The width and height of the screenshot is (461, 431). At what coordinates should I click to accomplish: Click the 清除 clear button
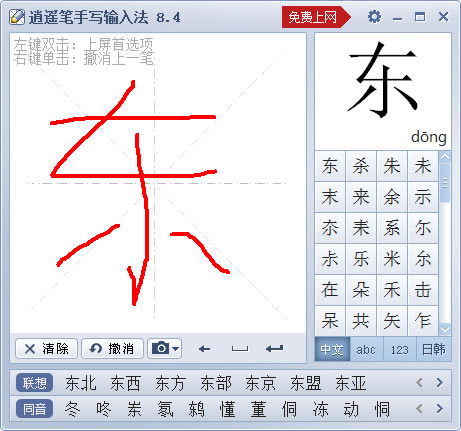click(x=46, y=349)
